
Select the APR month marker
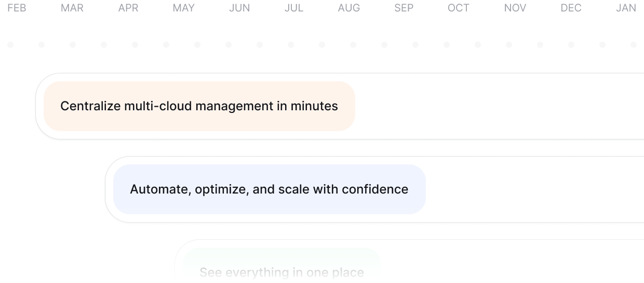click(x=128, y=8)
